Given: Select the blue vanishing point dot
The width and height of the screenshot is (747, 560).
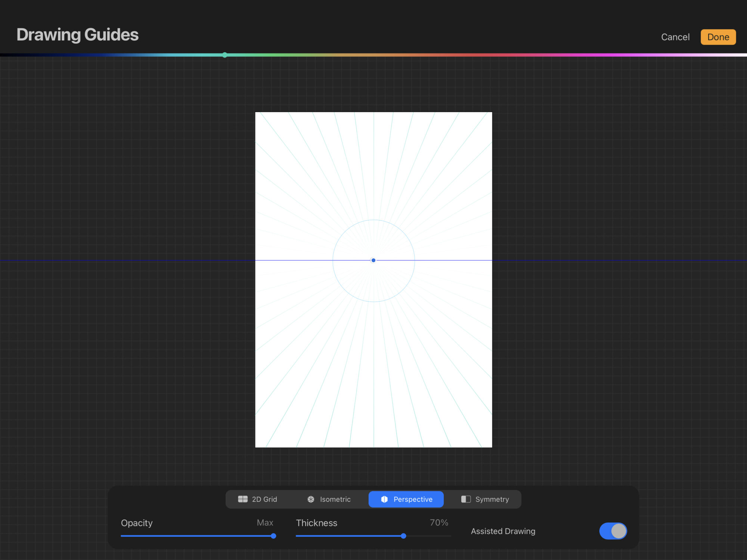Looking at the screenshot, I should tap(373, 260).
